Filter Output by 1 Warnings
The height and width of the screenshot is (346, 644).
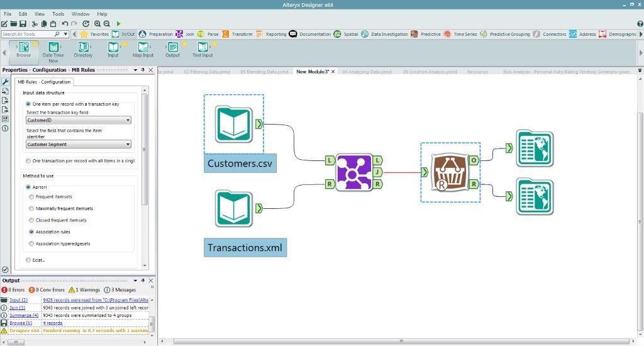click(x=84, y=290)
